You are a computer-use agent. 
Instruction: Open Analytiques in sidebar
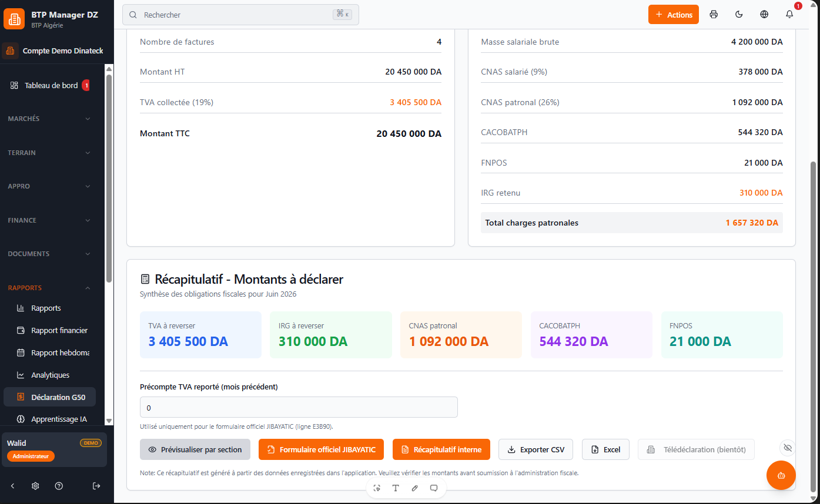(x=49, y=375)
